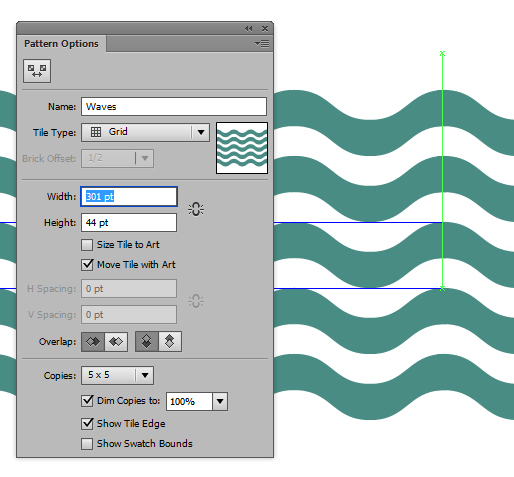This screenshot has height=477, width=514.
Task: Open the Copies 5 x 5 dropdown
Action: coord(117,375)
